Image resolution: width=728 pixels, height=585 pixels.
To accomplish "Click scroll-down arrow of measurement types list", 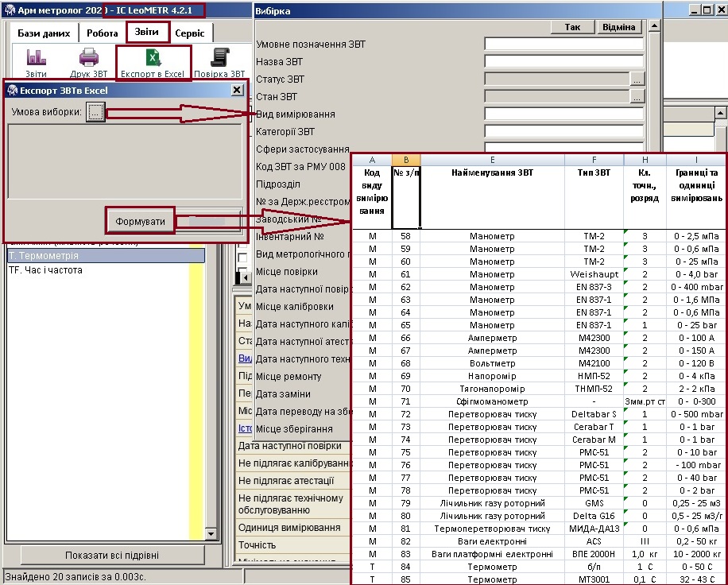I will click(211, 534).
